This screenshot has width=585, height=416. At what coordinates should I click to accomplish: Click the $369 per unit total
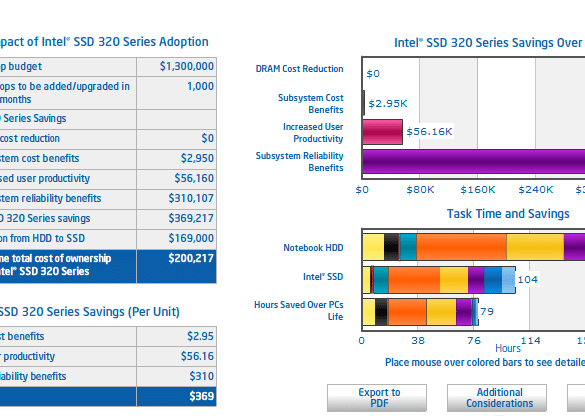tap(202, 396)
